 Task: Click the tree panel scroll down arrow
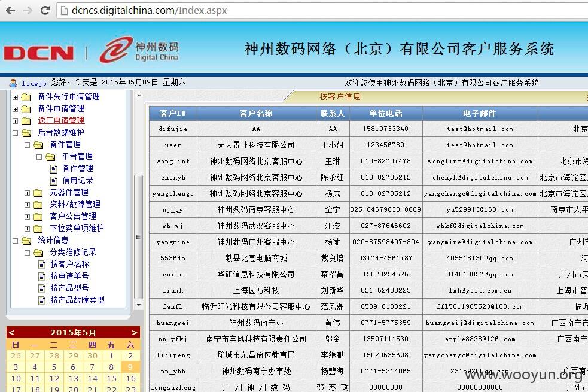[139, 305]
